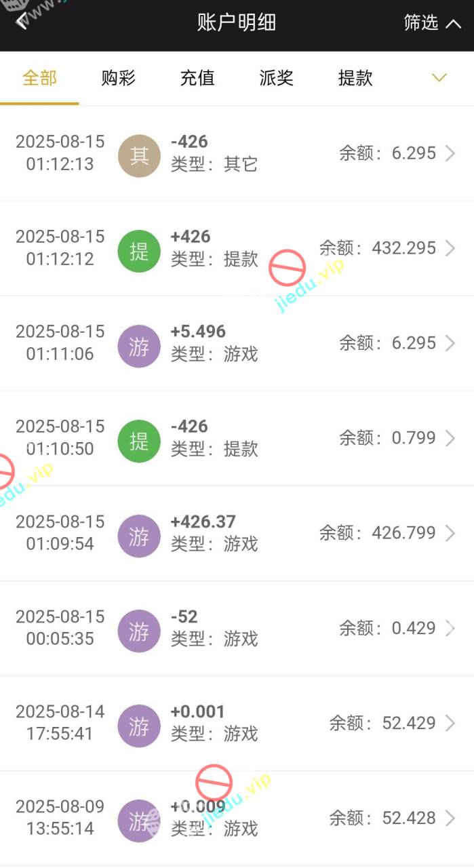Viewport: 474px width, 868px height.
Task: Tap the green 提 icon for +426 entry
Action: point(139,251)
